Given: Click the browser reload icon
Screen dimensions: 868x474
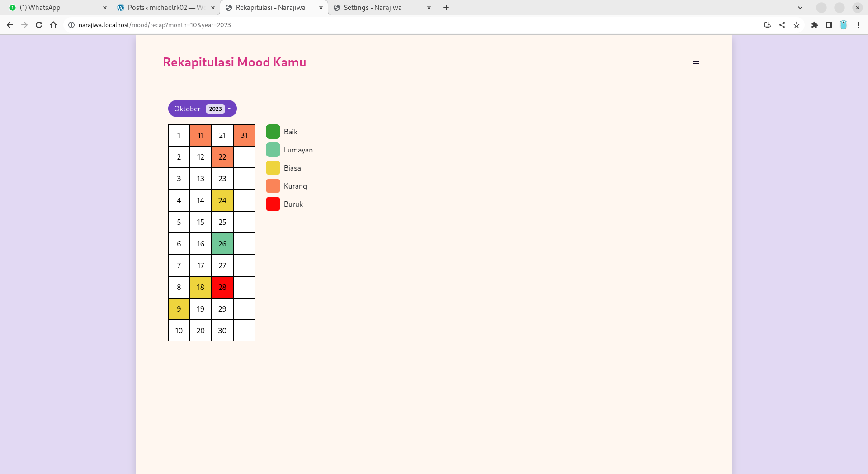Looking at the screenshot, I should coord(39,25).
